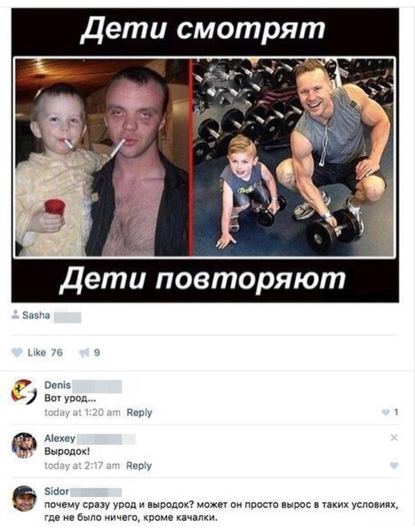Delete Alexey's comment with the X icon
Viewport: 415px width, 532px height.
tap(393, 438)
